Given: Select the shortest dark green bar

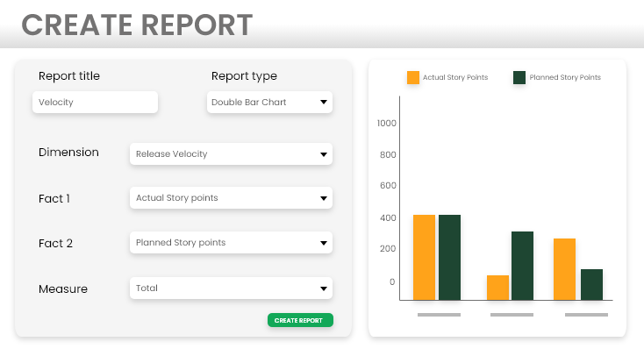Looking at the screenshot, I should click(x=591, y=284).
